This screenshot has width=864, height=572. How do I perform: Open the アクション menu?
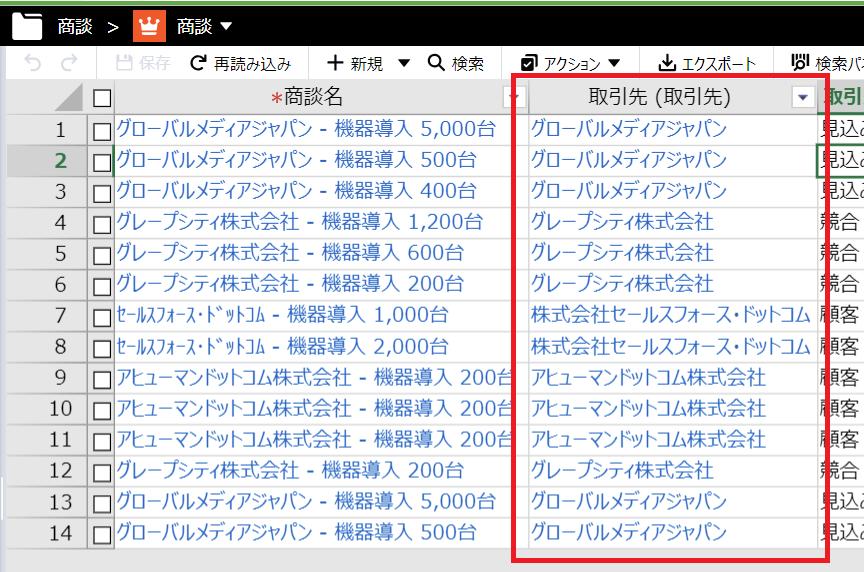[570, 63]
